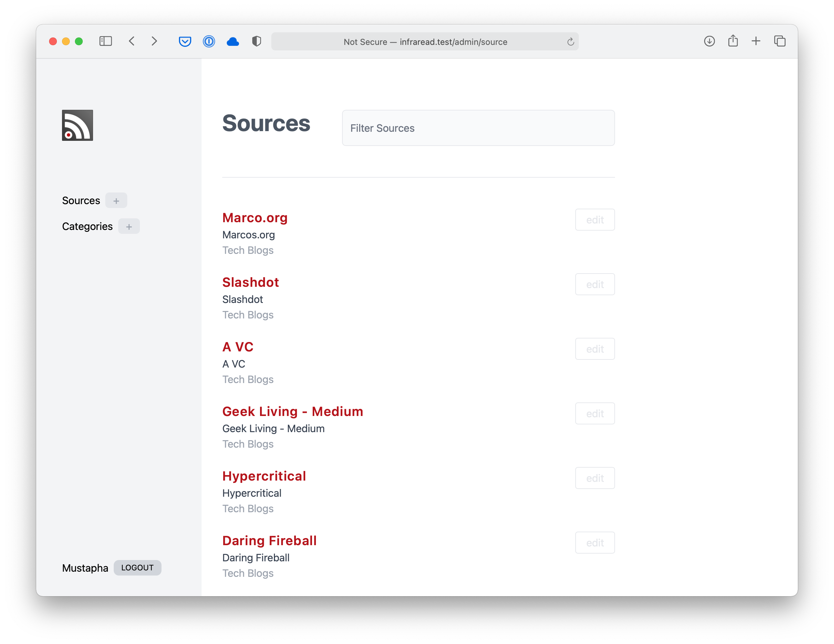834x644 pixels.
Task: Click the blue cloud extension icon
Action: coord(233,41)
